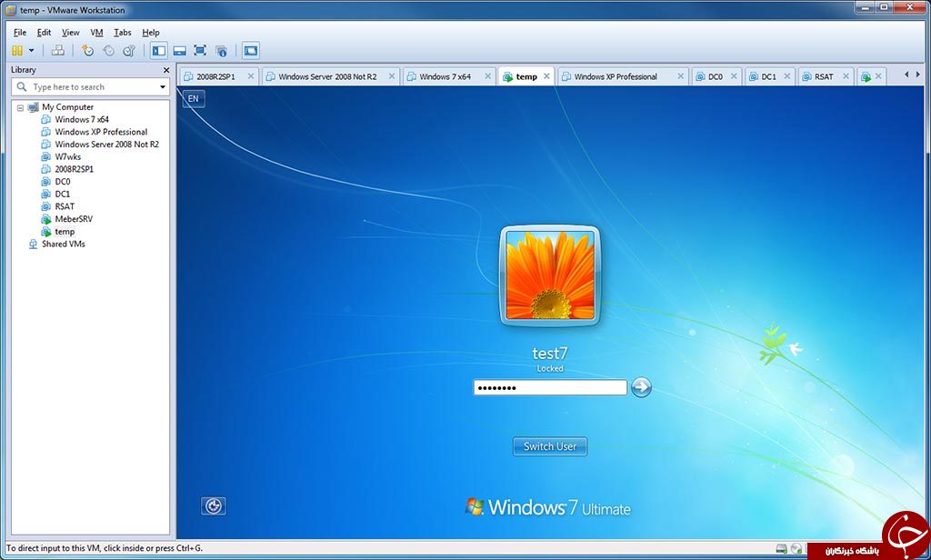Click the yellow Suspend VM toolbar button
Viewport: 931px width, 560px height.
click(x=17, y=51)
